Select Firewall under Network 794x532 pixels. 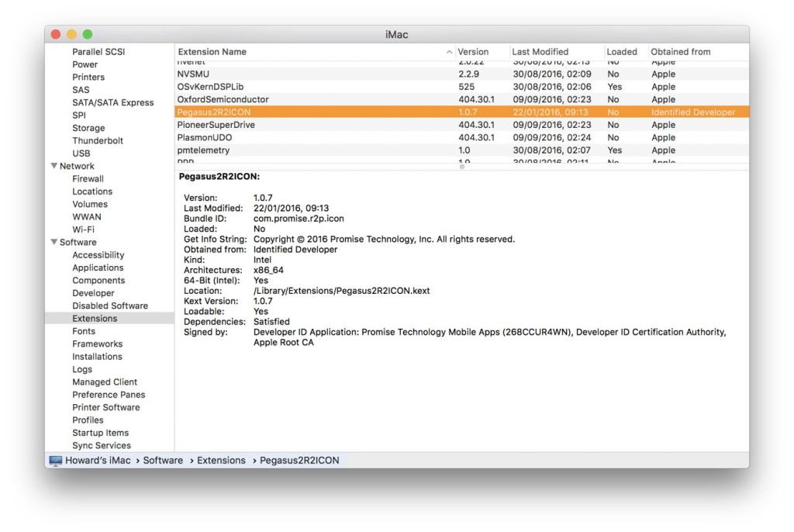click(88, 178)
